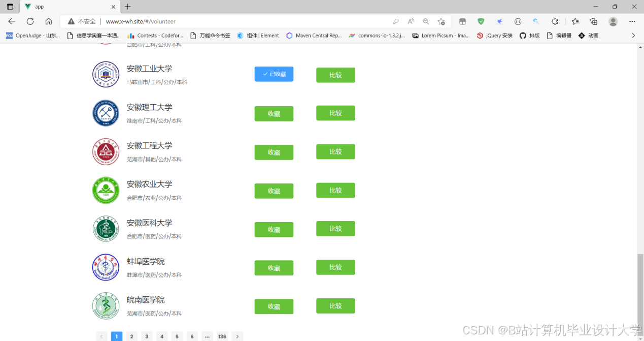The height and width of the screenshot is (341, 644).
Task: Go to page 6 in pagination
Action: click(192, 336)
